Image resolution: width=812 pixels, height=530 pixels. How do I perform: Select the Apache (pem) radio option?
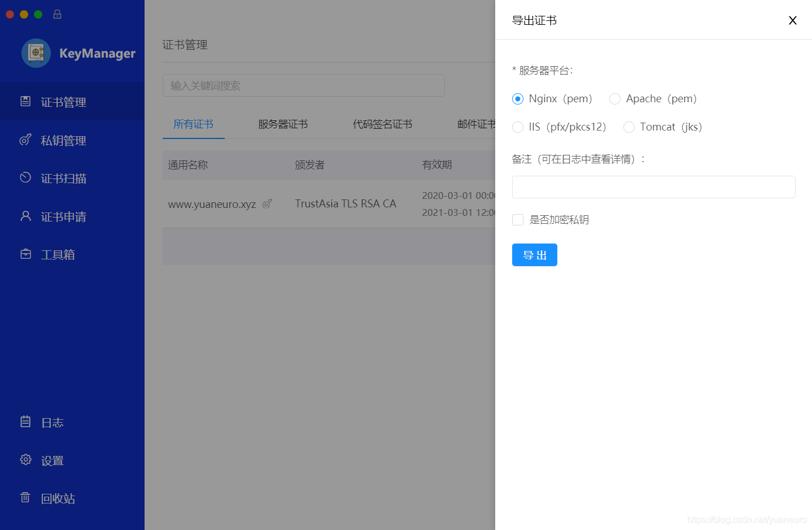click(x=615, y=99)
